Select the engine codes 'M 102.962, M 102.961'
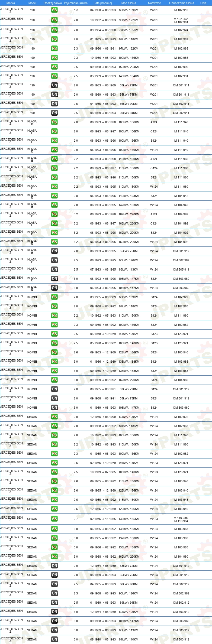 tap(181, 21)
